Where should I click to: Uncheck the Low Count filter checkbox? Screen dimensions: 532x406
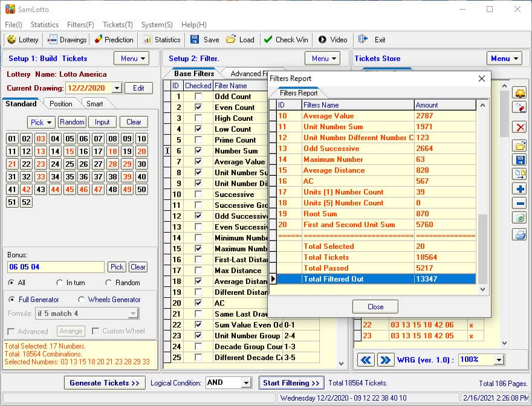pos(198,129)
